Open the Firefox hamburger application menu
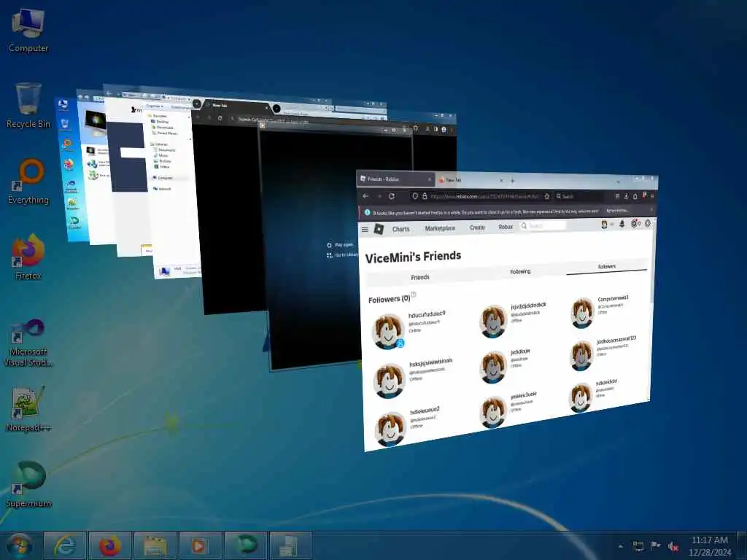 pos(652,195)
